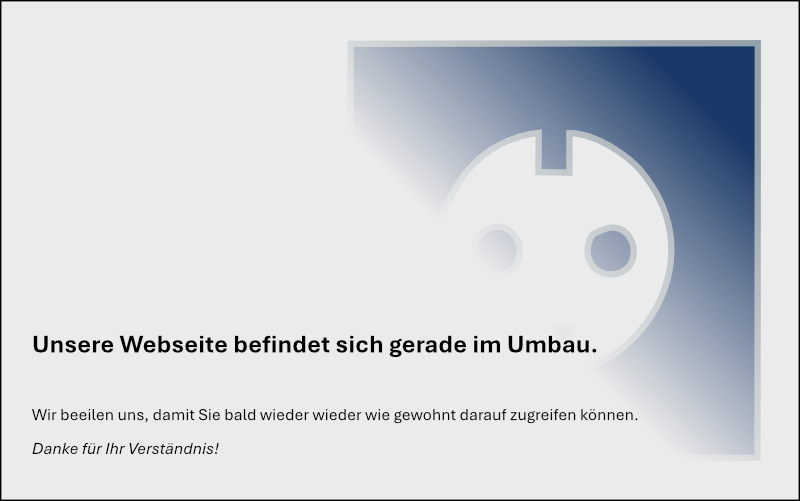
Task: Click the word "können." ending the paragraph
Action: pyautogui.click(x=609, y=415)
